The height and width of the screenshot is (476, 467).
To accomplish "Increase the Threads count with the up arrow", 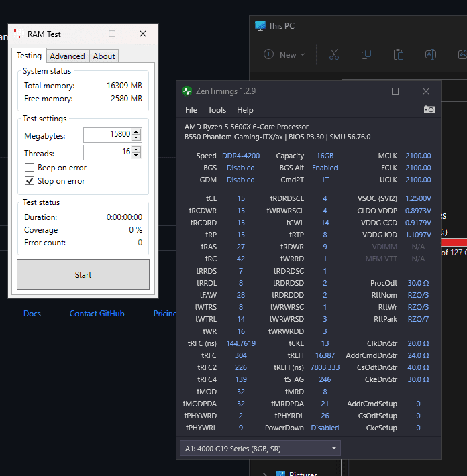I will click(x=136, y=149).
